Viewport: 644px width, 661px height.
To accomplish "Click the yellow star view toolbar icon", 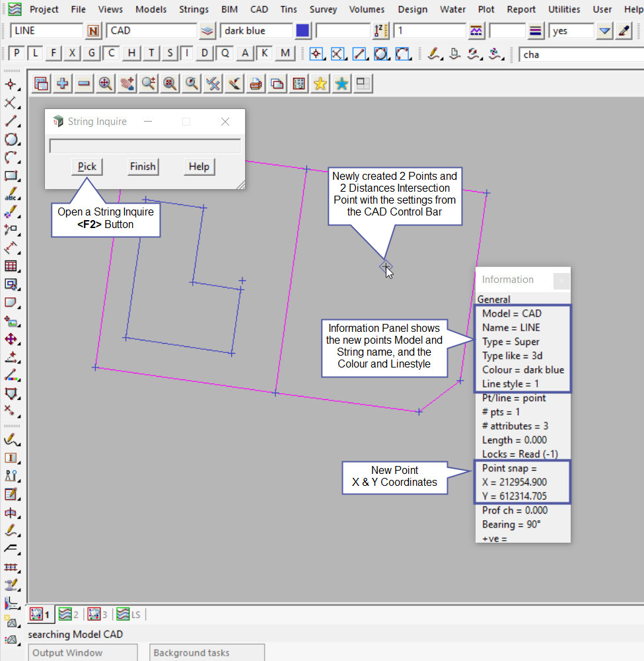I will coord(320,83).
